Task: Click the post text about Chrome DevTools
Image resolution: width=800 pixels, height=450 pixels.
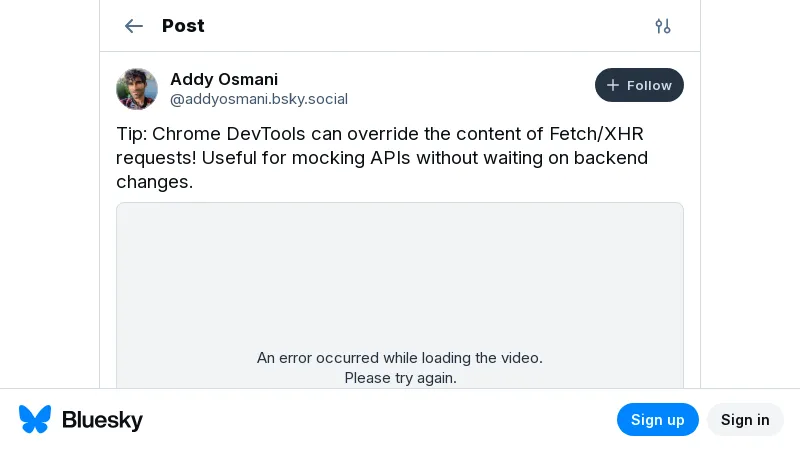Action: click(x=380, y=158)
